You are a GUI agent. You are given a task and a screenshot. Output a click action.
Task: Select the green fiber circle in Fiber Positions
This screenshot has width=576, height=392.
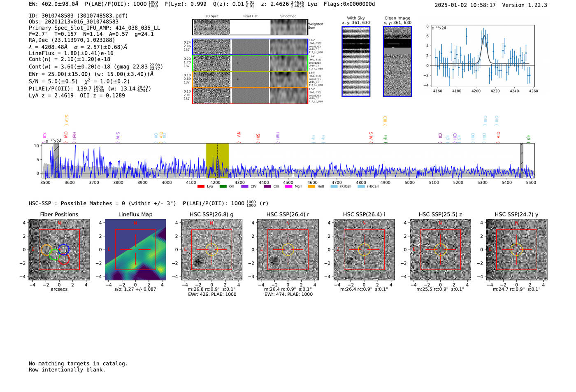pos(55,255)
